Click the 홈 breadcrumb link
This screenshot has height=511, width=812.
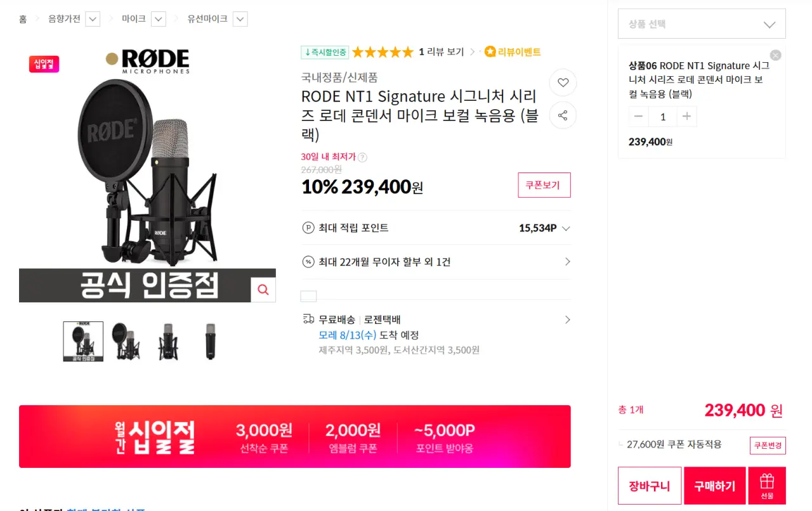coord(23,19)
